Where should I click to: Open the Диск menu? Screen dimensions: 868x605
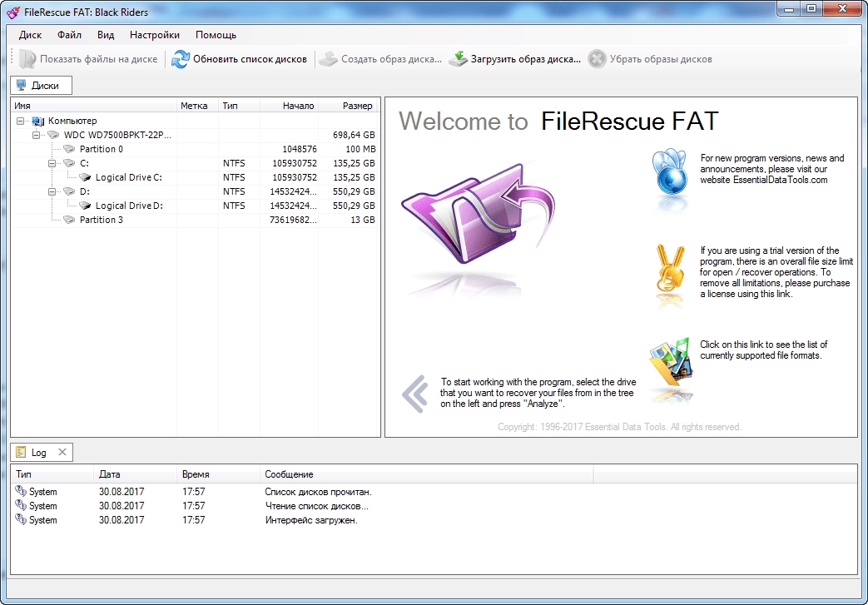30,35
